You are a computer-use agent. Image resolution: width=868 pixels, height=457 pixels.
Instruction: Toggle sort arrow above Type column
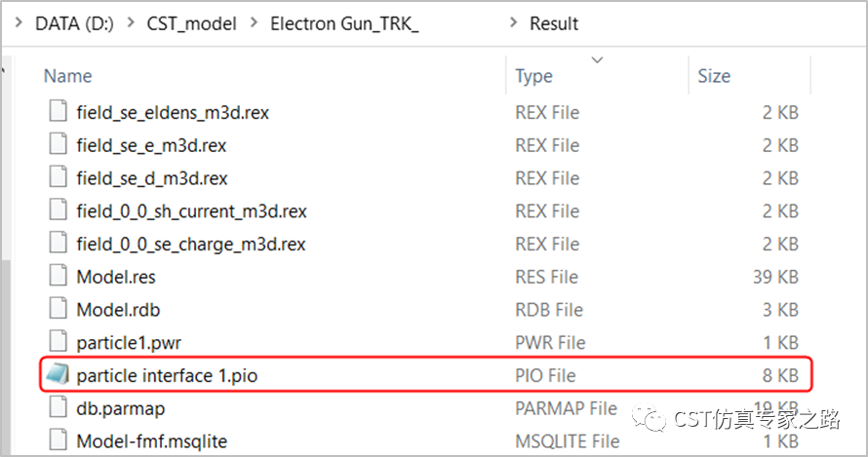point(597,59)
